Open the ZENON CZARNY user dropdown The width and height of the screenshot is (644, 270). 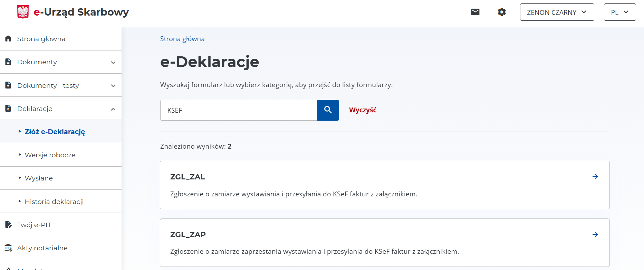(x=557, y=12)
